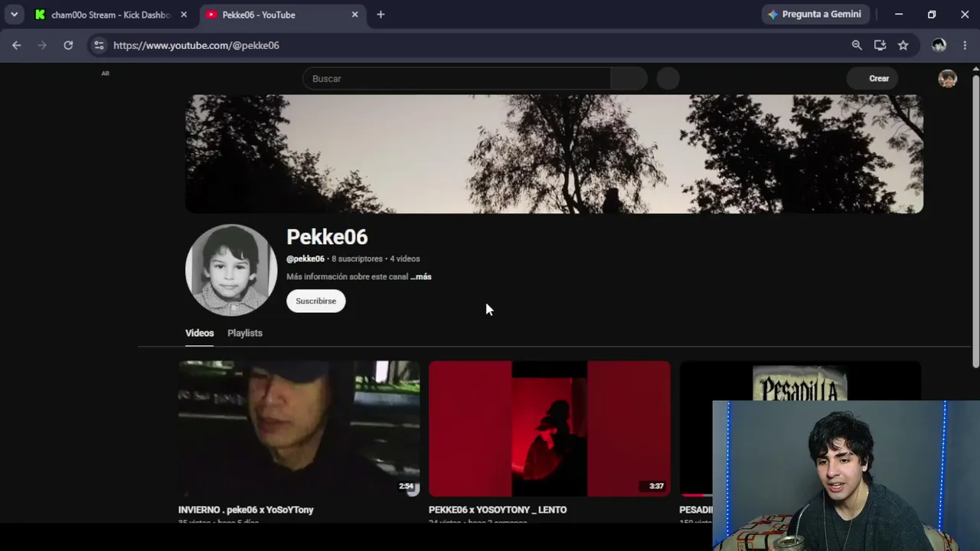Image resolution: width=980 pixels, height=551 pixels.
Task: Click the 'PEKKE06 x YOSOYTONY _ LENTO' title
Action: pos(498,510)
